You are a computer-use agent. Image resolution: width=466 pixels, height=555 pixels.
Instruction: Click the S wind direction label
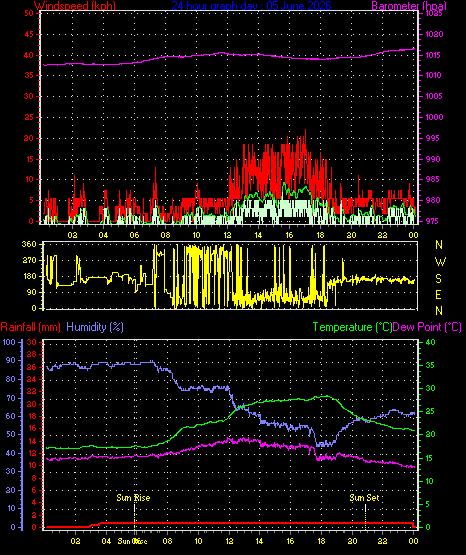(438, 279)
